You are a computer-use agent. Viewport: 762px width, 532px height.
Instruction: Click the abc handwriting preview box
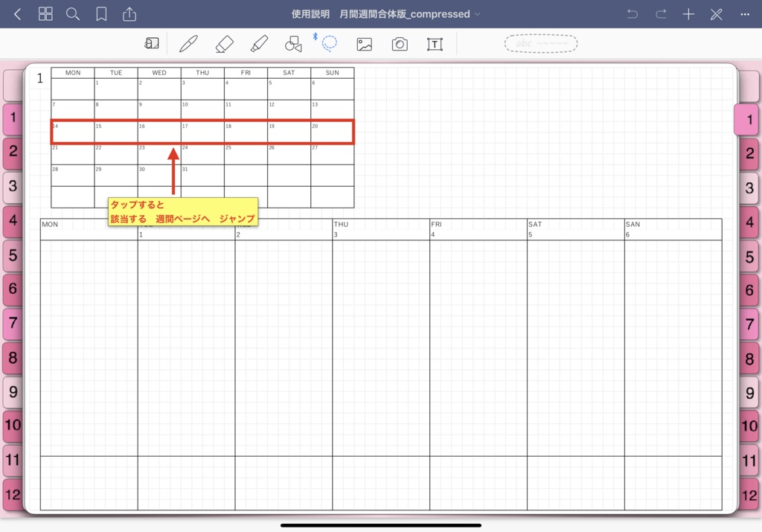coord(541,44)
